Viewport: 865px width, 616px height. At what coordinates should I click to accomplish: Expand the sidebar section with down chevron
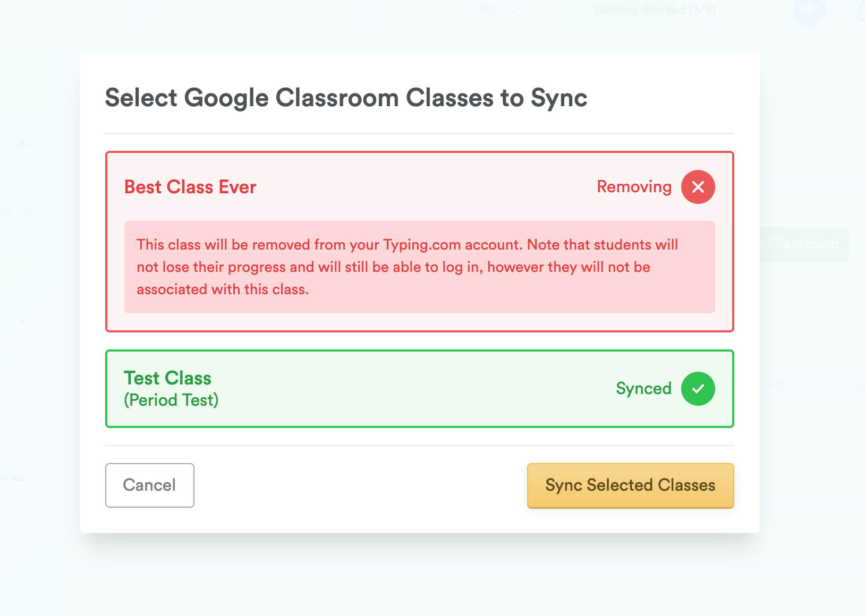22,320
